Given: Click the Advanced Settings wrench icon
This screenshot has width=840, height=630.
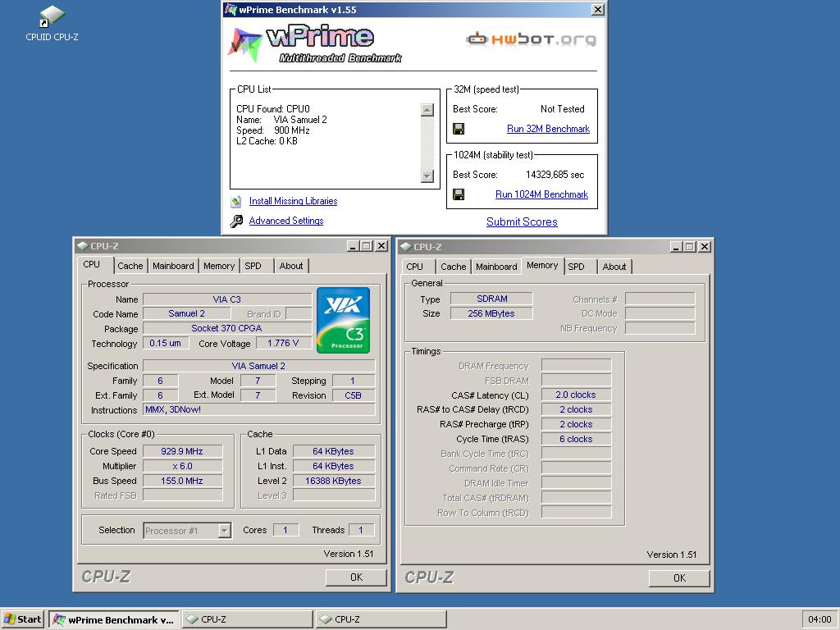Looking at the screenshot, I should tap(236, 221).
